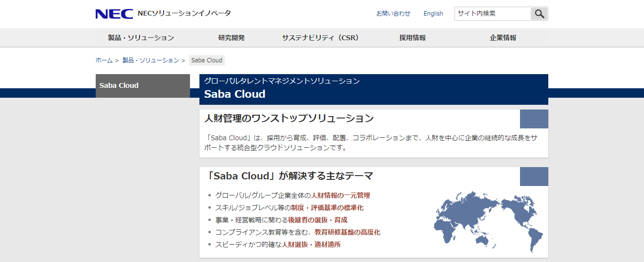Click the bold 教育研修基盤の高度化 text
Image resolution: width=644 pixels, height=262 pixels.
[x=347, y=232]
